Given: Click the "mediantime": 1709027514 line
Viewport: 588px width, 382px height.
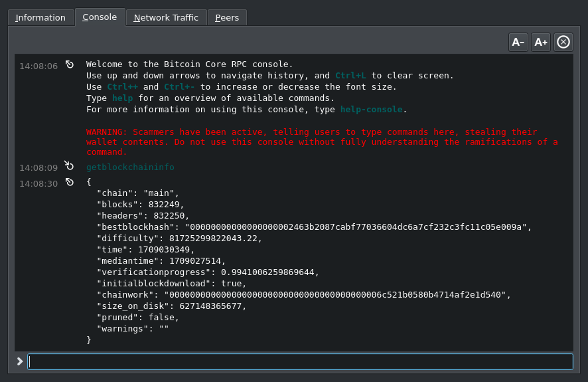Looking at the screenshot, I should pos(161,260).
